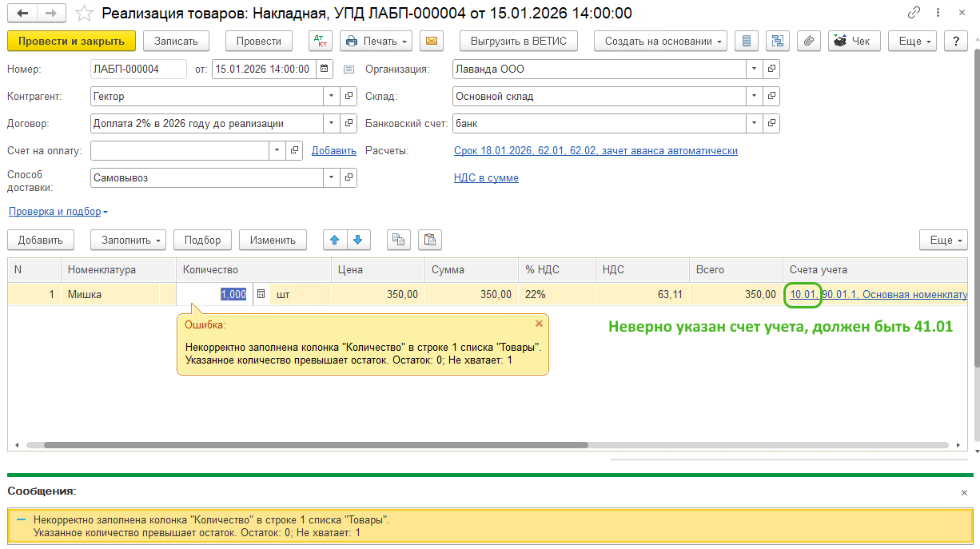
Task: Close the yellow Ошибка tooltip
Action: [539, 324]
